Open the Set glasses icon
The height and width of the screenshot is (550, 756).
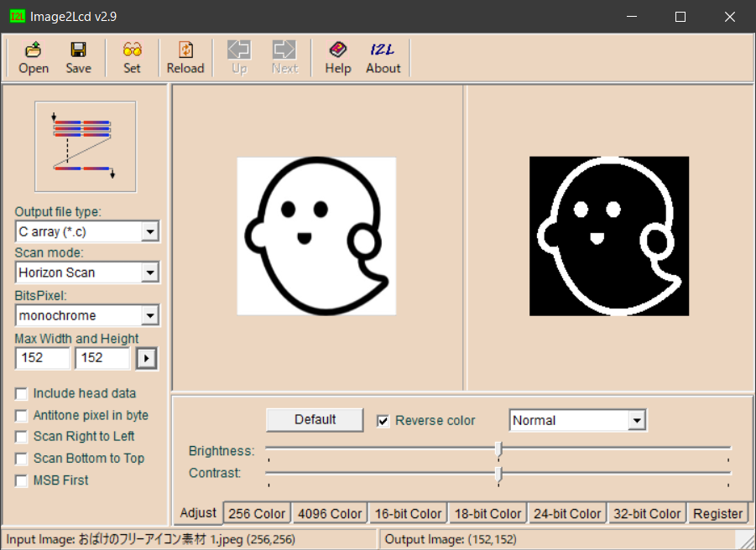click(132, 49)
